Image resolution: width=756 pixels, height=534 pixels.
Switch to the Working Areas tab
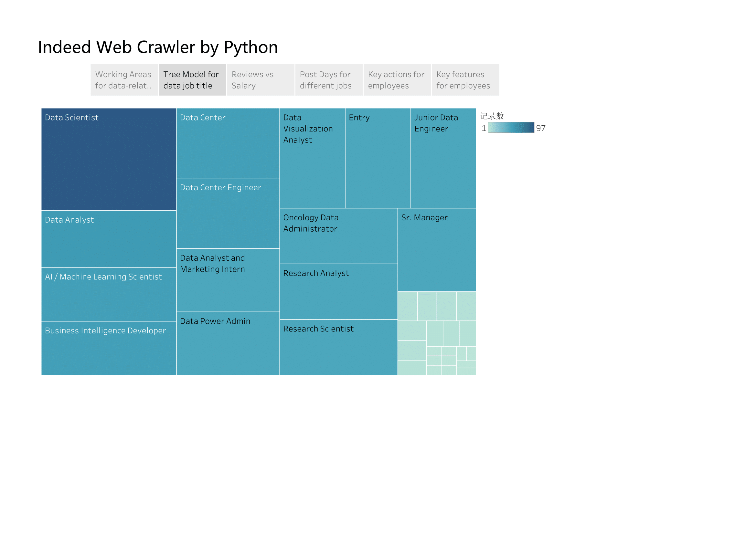point(124,80)
